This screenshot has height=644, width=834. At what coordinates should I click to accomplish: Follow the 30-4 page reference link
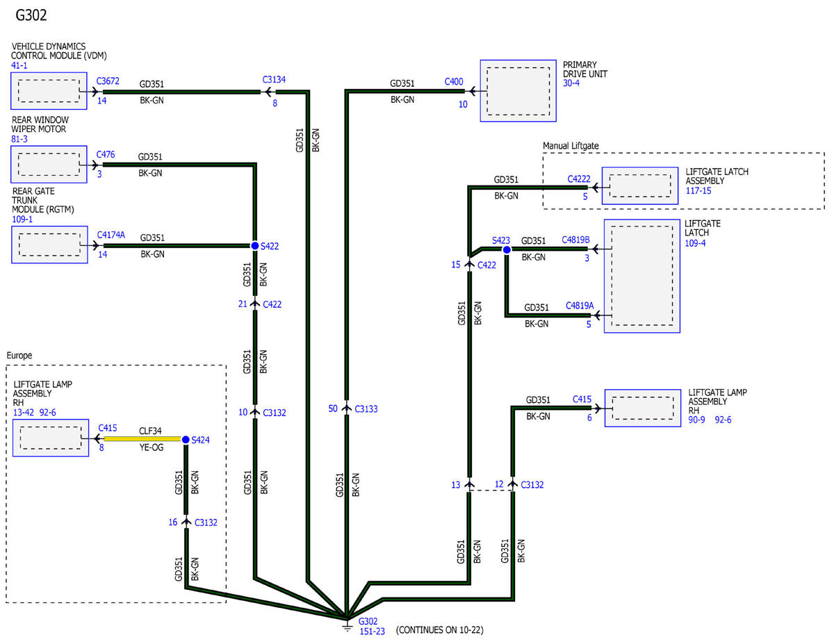(x=571, y=83)
